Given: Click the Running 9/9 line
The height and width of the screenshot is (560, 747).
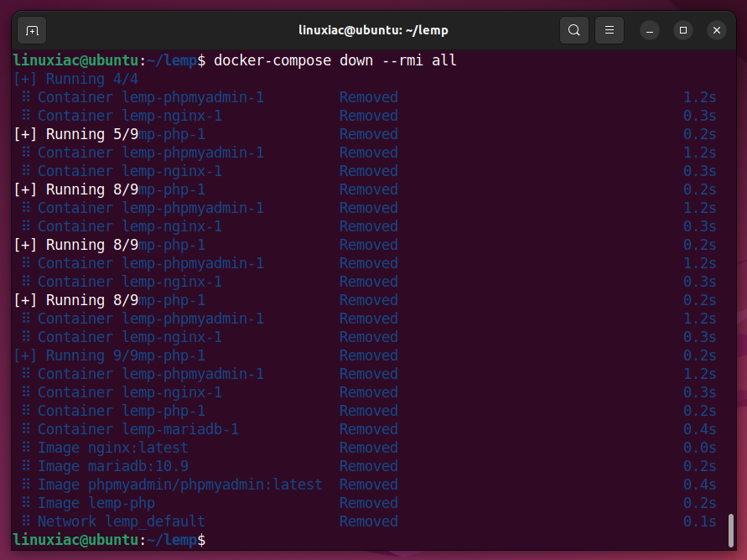Looking at the screenshot, I should 75,355.
